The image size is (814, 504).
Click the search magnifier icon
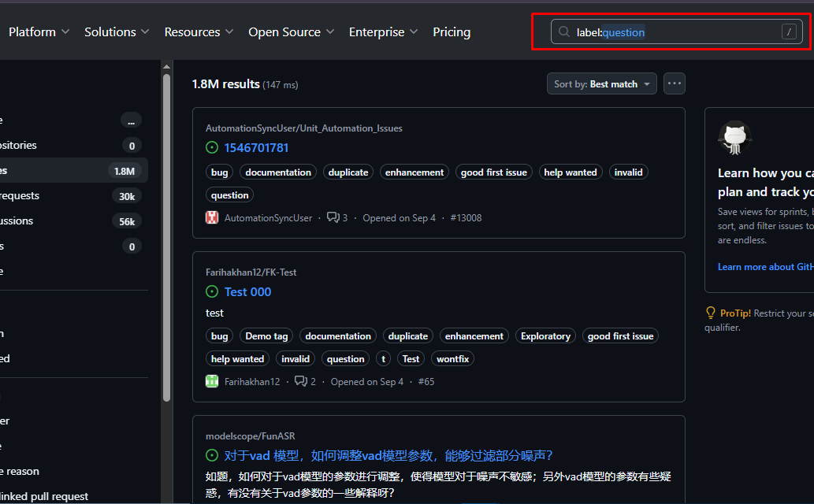point(563,32)
